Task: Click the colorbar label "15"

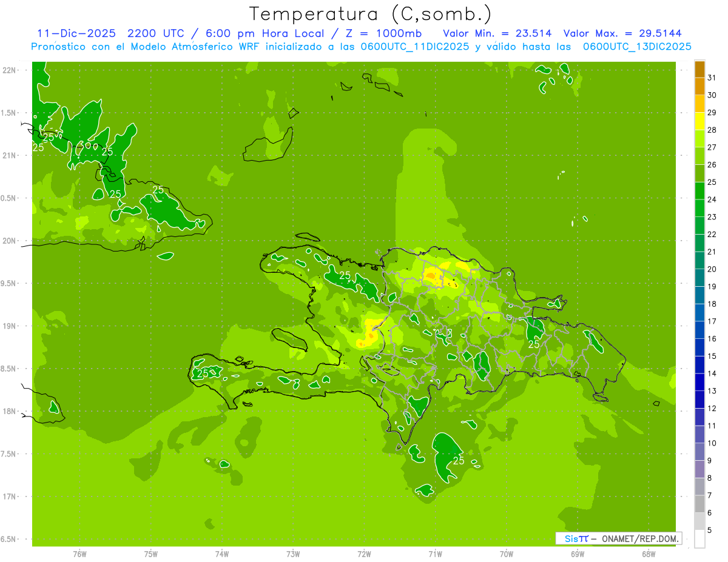Action: click(712, 356)
